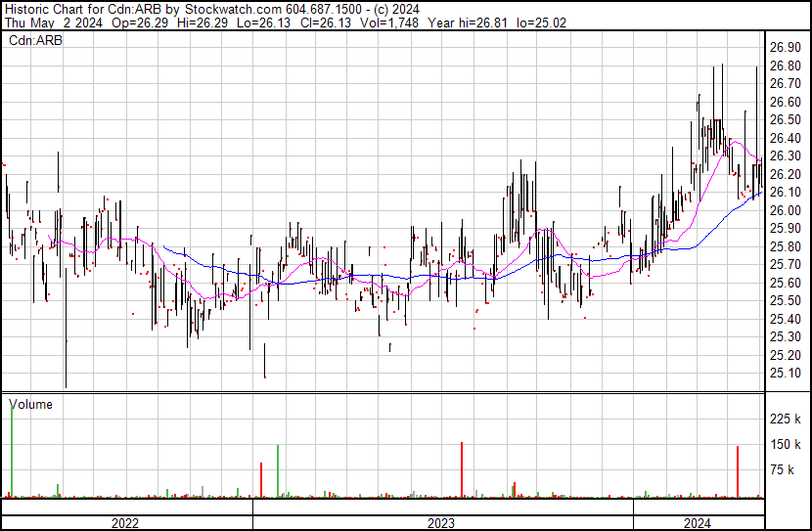Select the 25.70 price axis label
The height and width of the screenshot is (531, 812).
pos(785,265)
